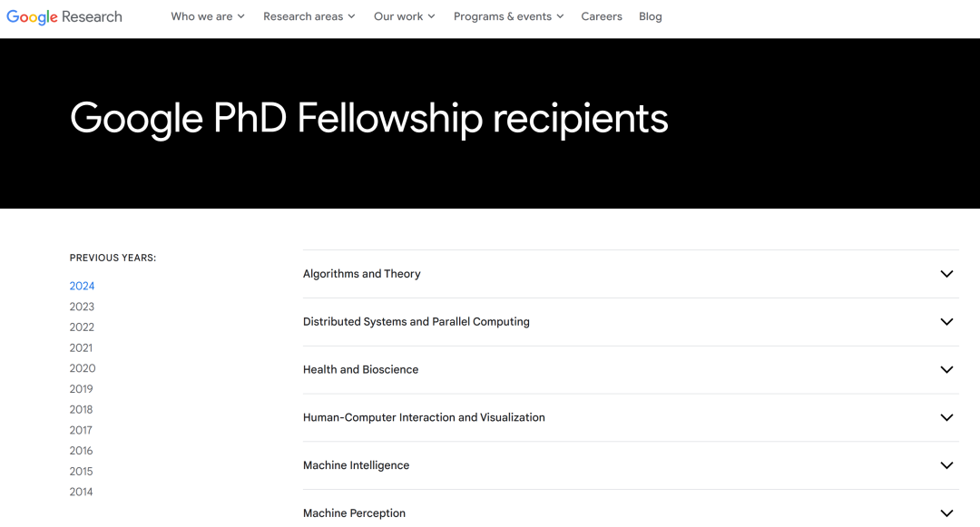
Task: Open the Blog menu item
Action: [x=650, y=17]
